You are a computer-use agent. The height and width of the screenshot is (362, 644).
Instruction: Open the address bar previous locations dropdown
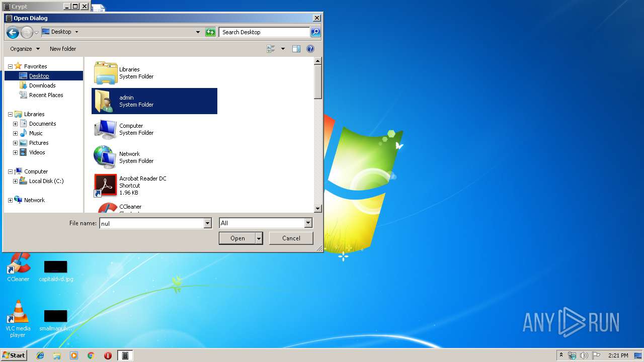coord(198,32)
